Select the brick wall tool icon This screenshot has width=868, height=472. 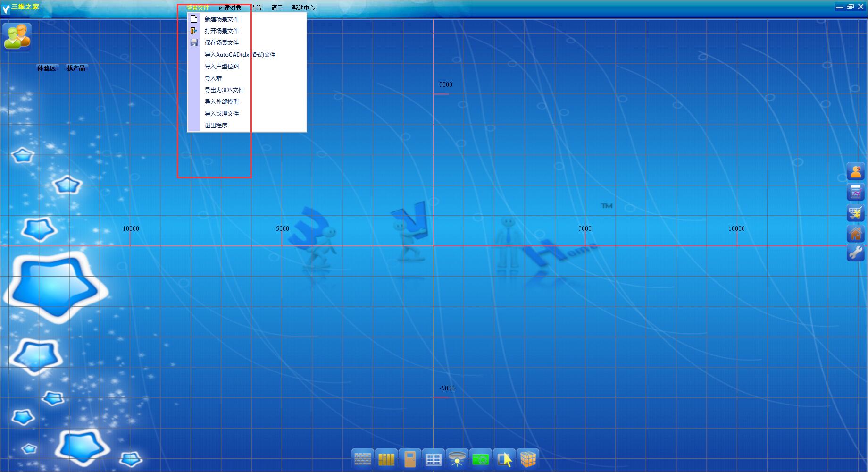(x=362, y=459)
